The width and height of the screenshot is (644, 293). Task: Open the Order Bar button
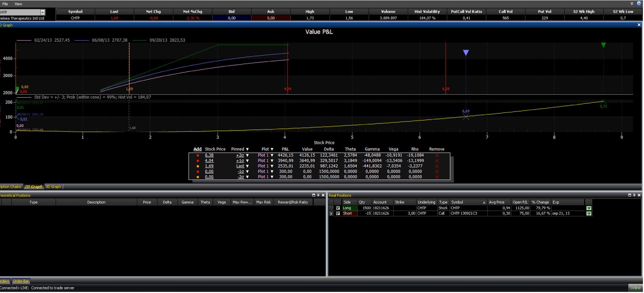[x=21, y=282]
